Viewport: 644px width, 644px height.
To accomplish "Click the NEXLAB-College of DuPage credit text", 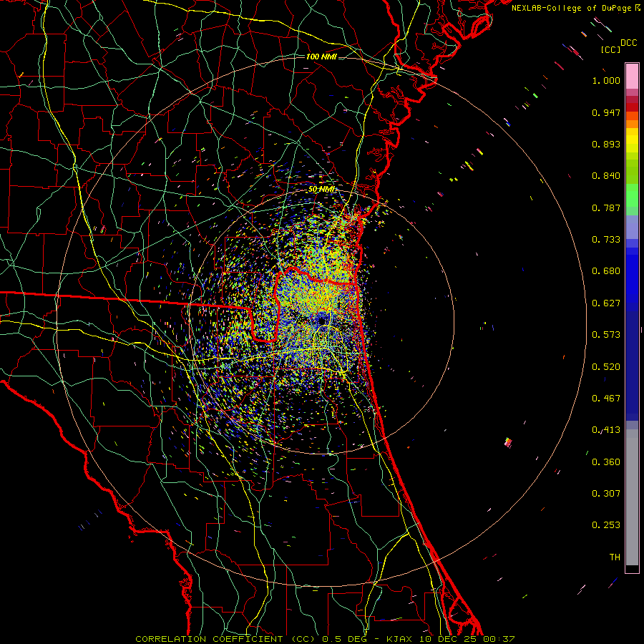I will [x=572, y=8].
